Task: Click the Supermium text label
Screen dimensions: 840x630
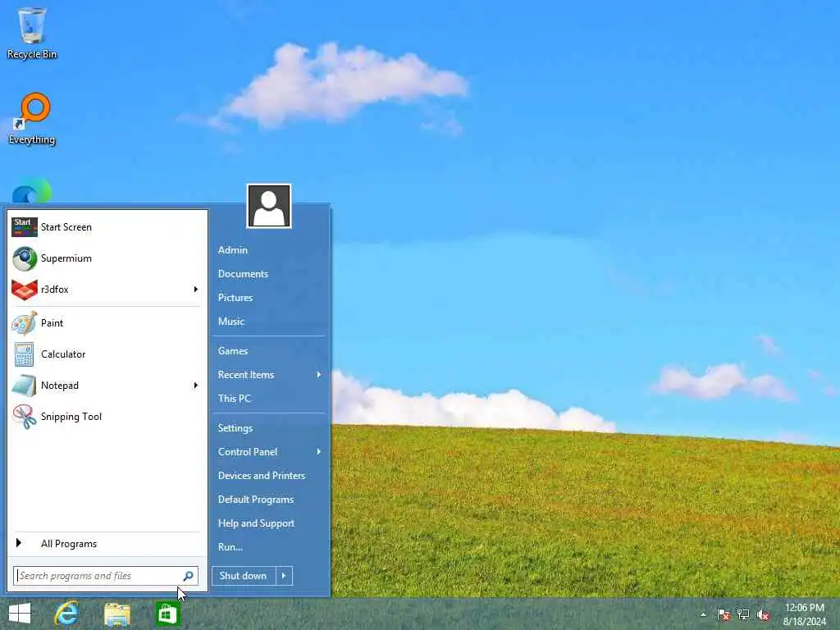Action: click(66, 258)
